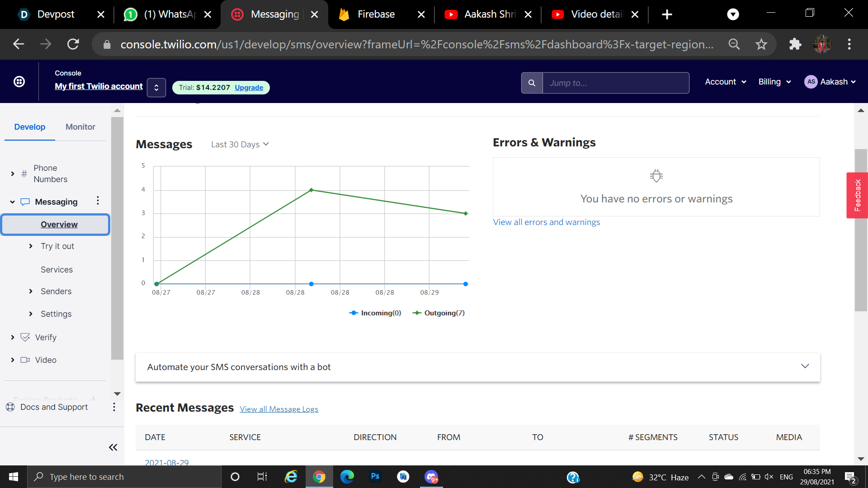868x488 pixels.
Task: Collapse sidebar with double-chevron icon
Action: click(113, 447)
